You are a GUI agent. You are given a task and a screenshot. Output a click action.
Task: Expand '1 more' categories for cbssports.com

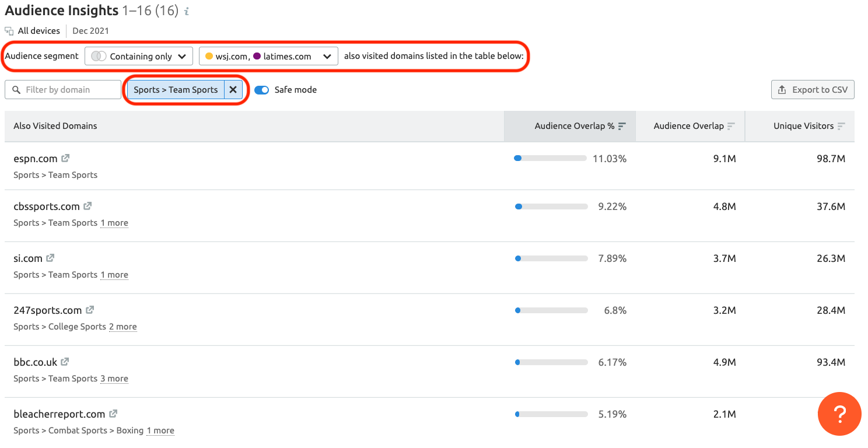coord(114,223)
